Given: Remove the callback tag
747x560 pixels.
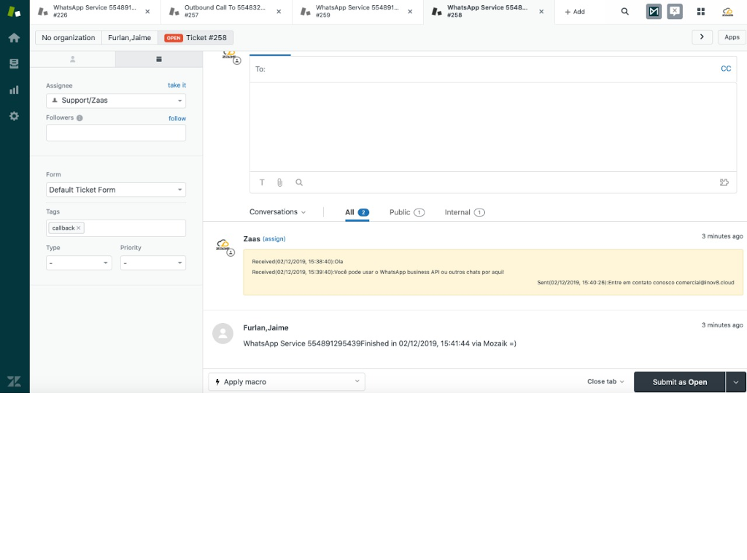Looking at the screenshot, I should pyautogui.click(x=79, y=228).
